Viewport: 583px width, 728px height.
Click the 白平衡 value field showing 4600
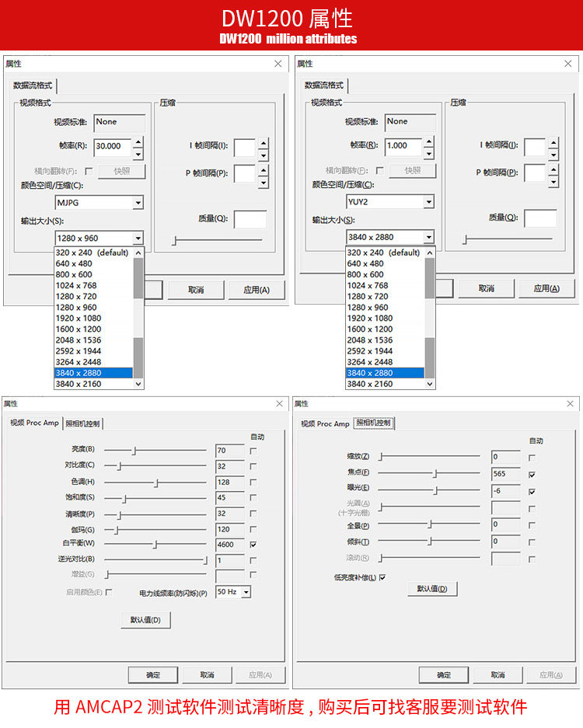tap(230, 545)
